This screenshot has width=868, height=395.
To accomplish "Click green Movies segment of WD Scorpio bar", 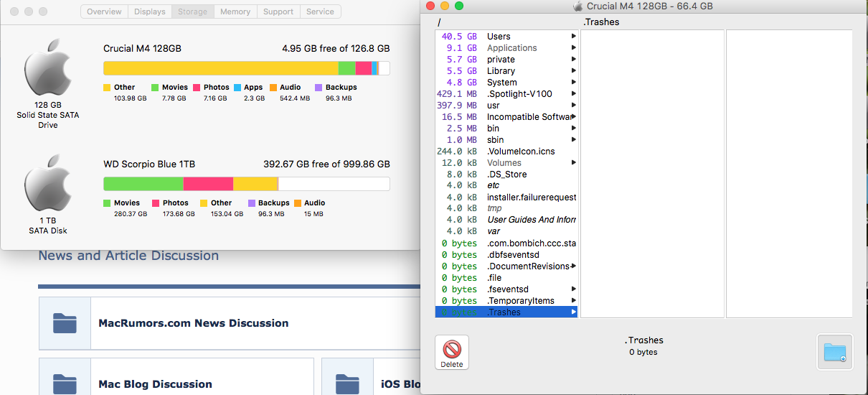I will (x=143, y=184).
